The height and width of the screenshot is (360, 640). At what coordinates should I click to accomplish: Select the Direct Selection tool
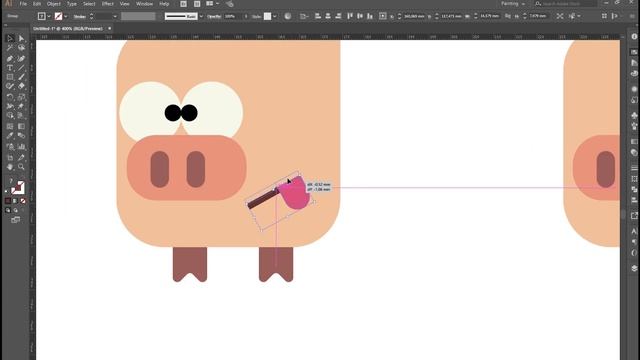coord(21,38)
